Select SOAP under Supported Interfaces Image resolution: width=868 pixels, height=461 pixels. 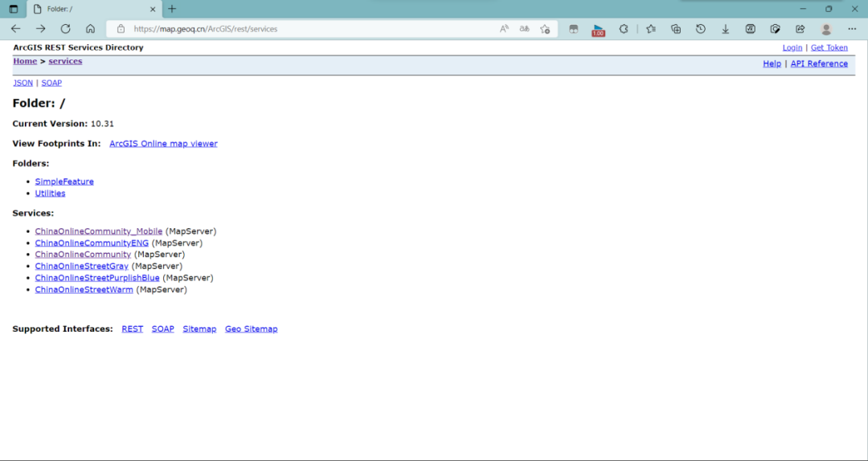162,328
